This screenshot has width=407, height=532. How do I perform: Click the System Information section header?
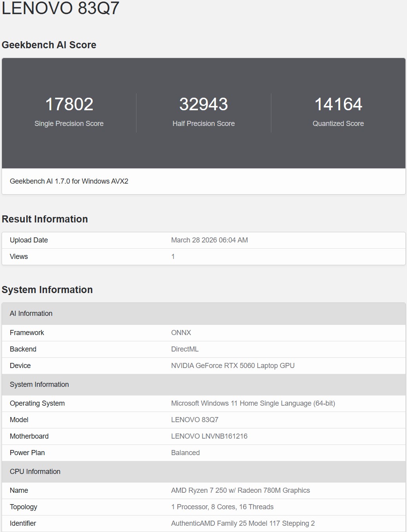(x=39, y=384)
